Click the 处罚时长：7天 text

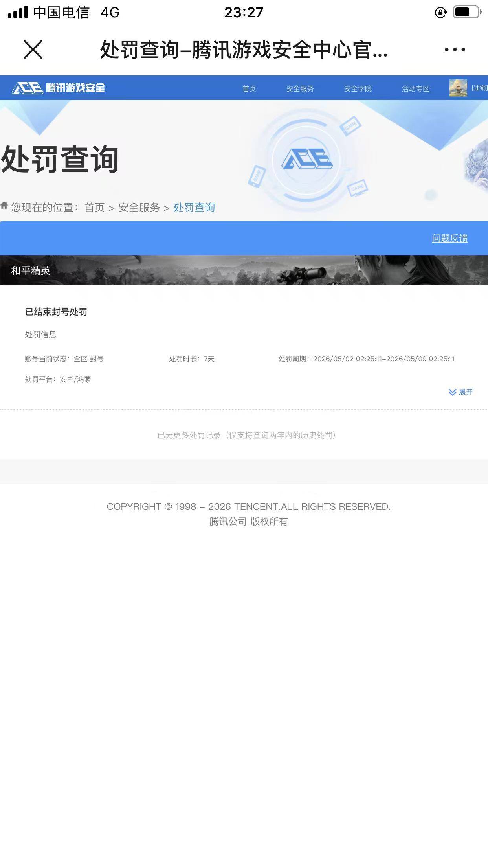(x=192, y=359)
